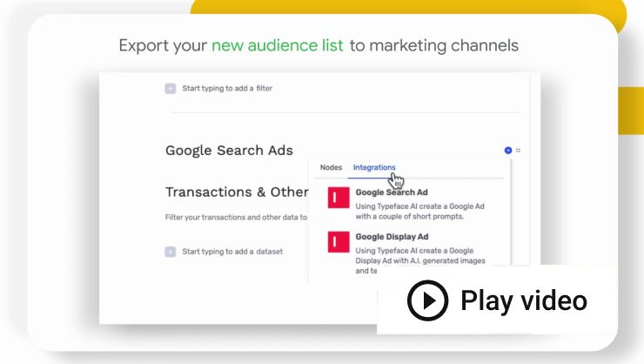Click the Transactions & Other heading
The height and width of the screenshot is (364, 644).
tap(237, 192)
